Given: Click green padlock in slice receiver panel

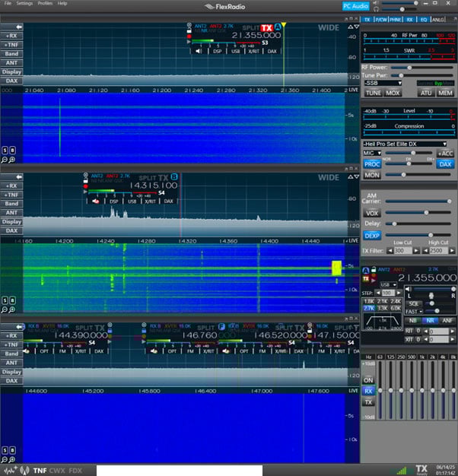Looking at the screenshot, I should 374,269.
